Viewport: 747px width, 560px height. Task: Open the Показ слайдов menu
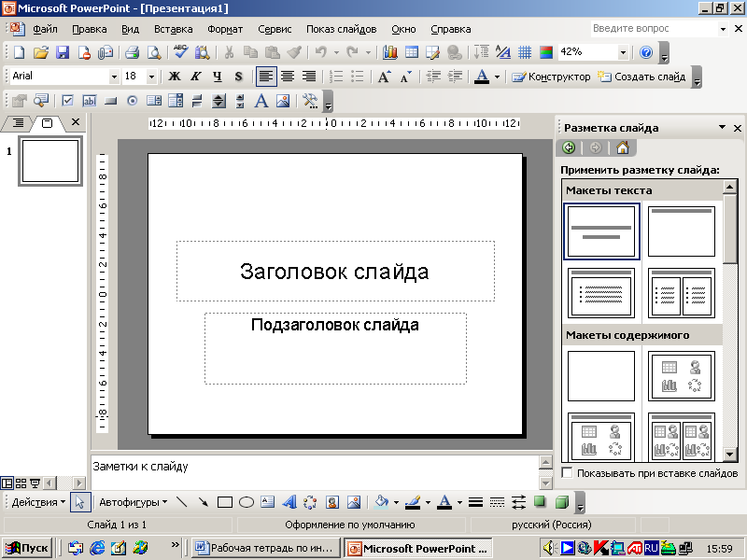(x=341, y=29)
